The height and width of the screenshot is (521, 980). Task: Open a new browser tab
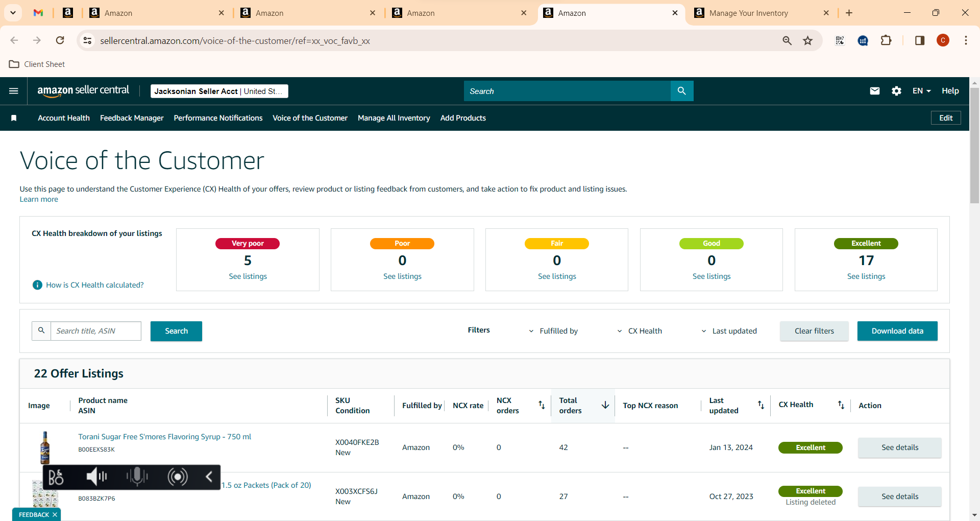pos(849,13)
